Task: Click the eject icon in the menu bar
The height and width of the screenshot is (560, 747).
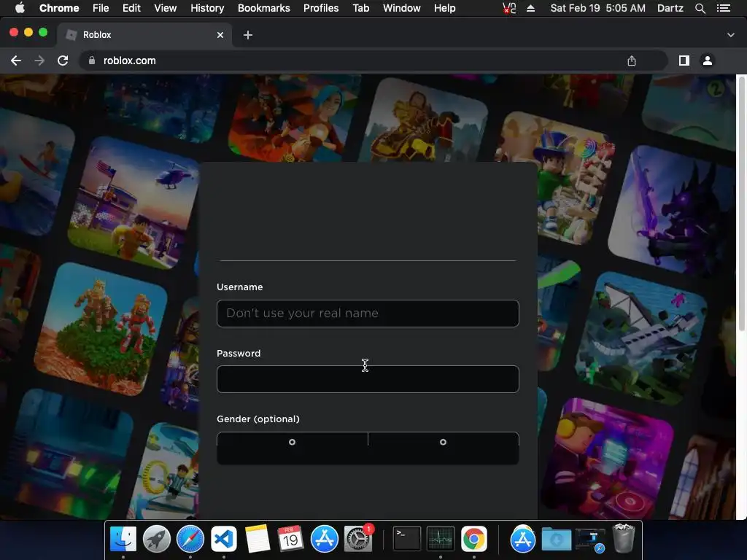Action: (x=531, y=8)
